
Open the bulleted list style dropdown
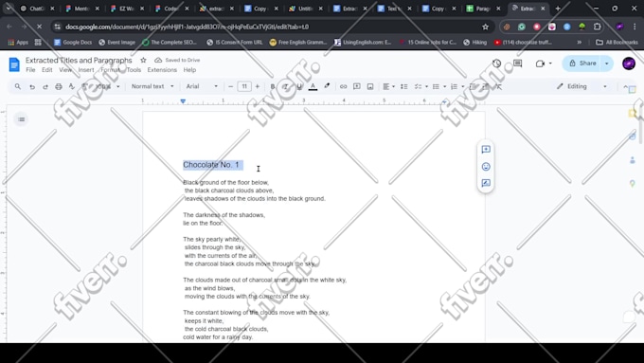click(445, 86)
